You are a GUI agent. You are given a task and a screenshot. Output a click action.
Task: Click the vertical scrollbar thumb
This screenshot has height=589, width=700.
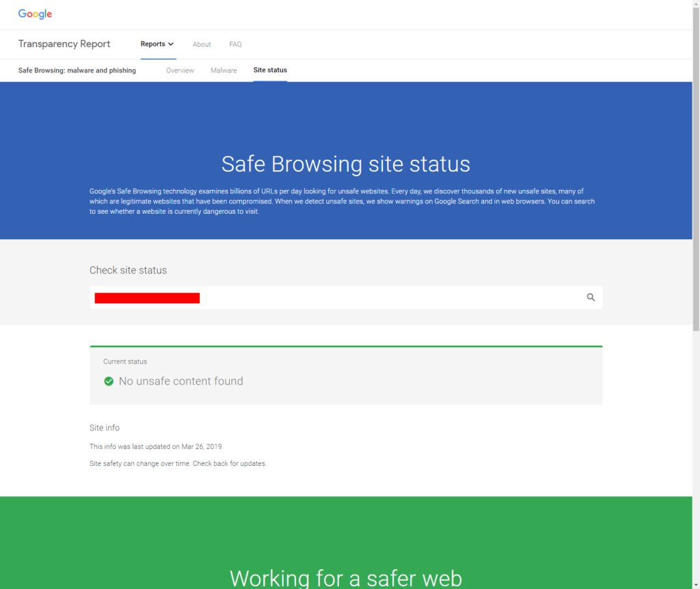pyautogui.click(x=696, y=169)
